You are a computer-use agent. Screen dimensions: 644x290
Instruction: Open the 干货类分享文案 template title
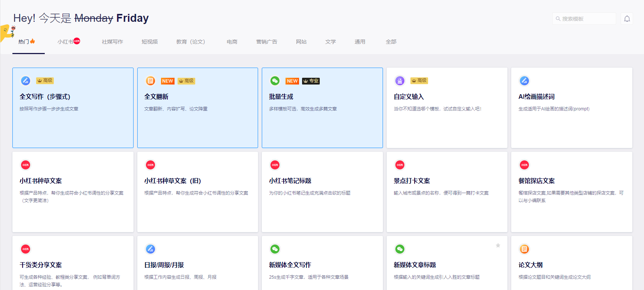[x=41, y=265]
